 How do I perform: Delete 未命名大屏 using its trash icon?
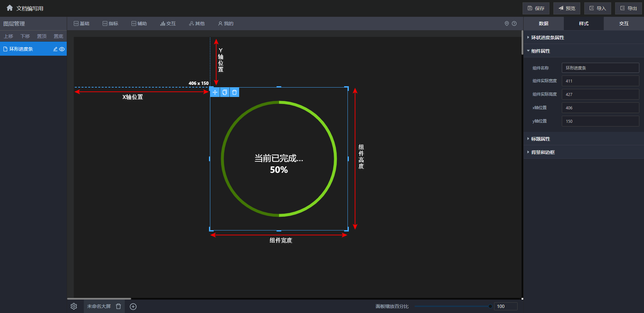[x=118, y=306]
